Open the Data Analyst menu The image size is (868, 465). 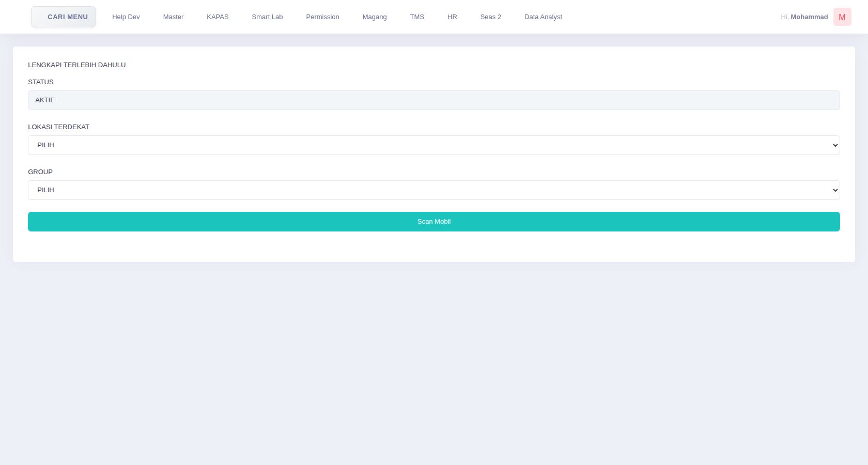point(543,17)
